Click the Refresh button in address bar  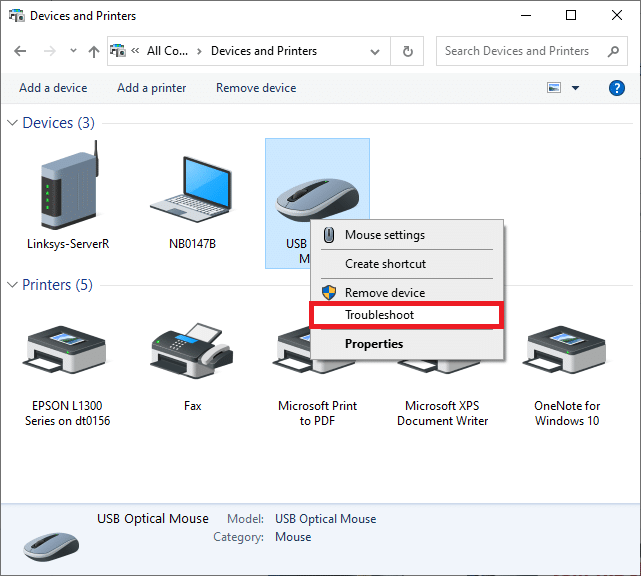(x=407, y=51)
